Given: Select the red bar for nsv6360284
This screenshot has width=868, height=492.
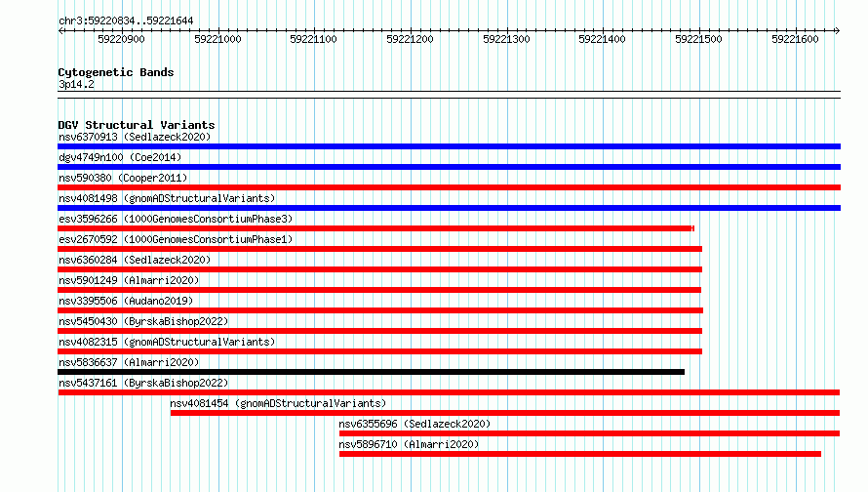Looking at the screenshot, I should click(379, 269).
